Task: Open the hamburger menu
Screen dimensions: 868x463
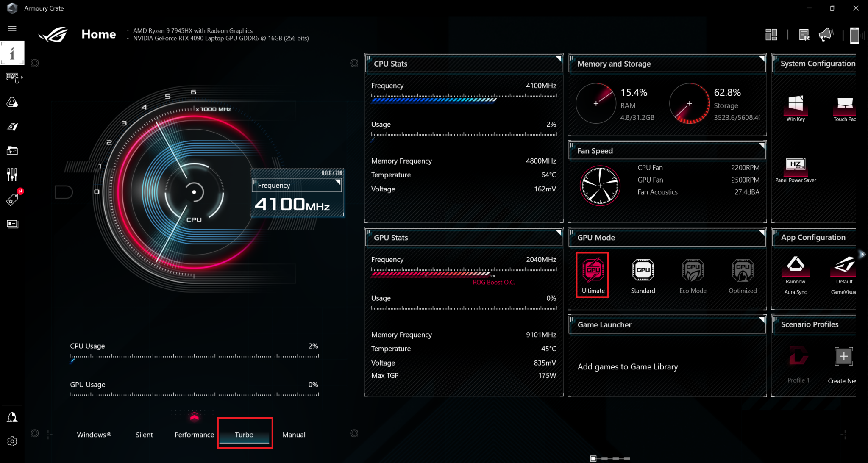Action: (12, 28)
